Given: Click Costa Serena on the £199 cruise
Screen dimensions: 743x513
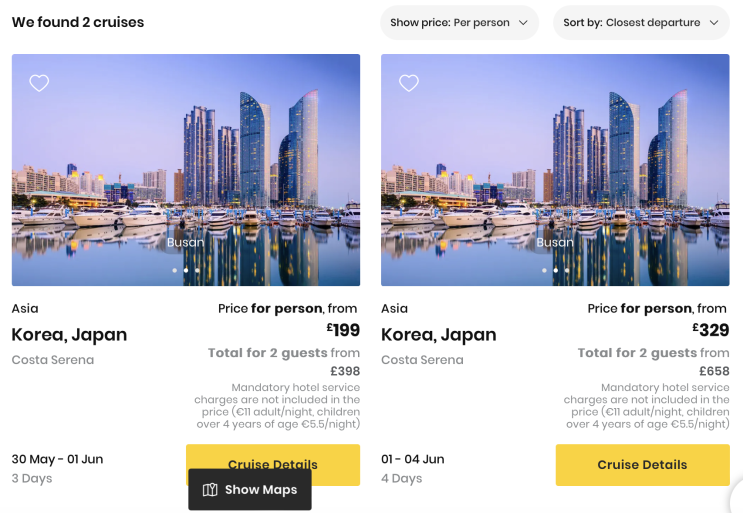Looking at the screenshot, I should [x=53, y=360].
